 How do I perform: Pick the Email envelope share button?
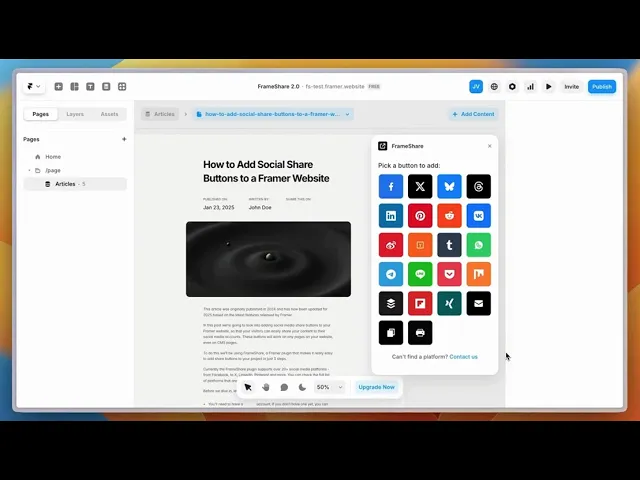pos(479,304)
